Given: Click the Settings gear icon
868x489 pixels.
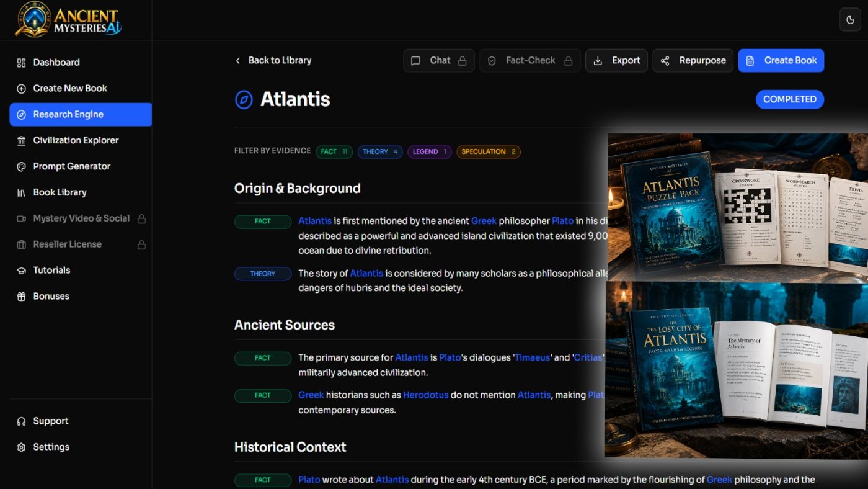Looking at the screenshot, I should tap(21, 447).
